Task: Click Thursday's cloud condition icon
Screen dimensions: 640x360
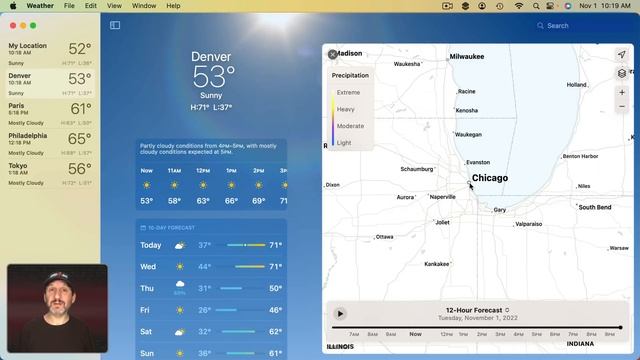Action: click(x=180, y=284)
